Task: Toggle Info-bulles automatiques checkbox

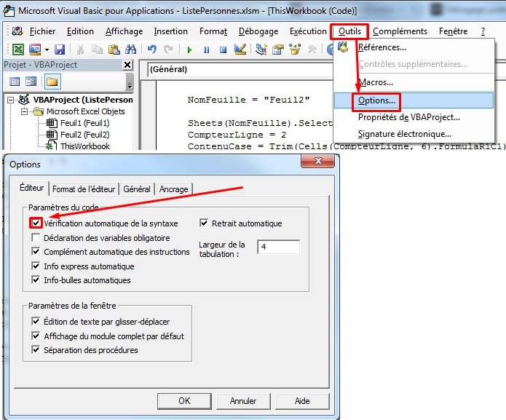Action: tap(36, 280)
